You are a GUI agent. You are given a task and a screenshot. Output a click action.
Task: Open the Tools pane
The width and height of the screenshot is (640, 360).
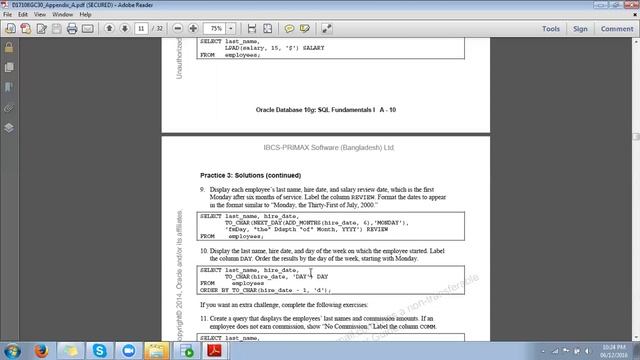point(551,29)
